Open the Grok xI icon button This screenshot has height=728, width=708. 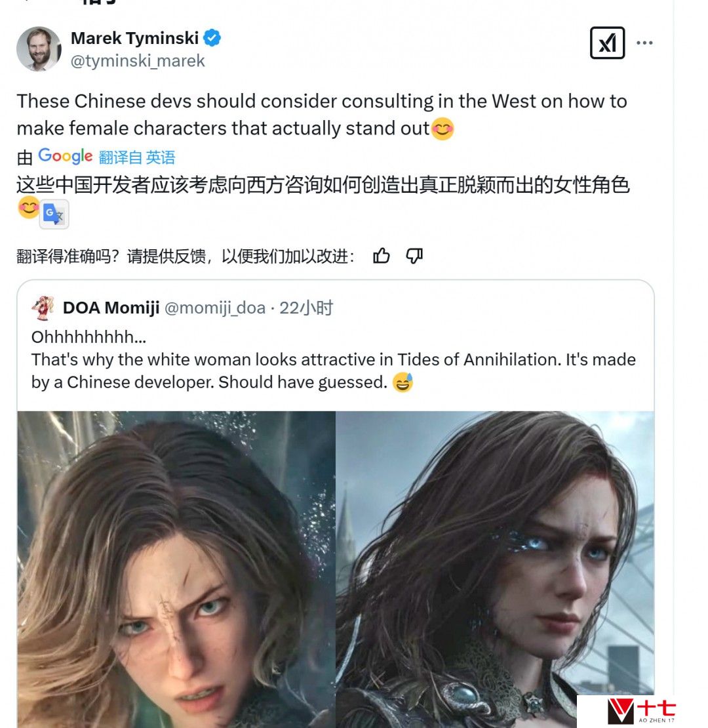click(607, 43)
